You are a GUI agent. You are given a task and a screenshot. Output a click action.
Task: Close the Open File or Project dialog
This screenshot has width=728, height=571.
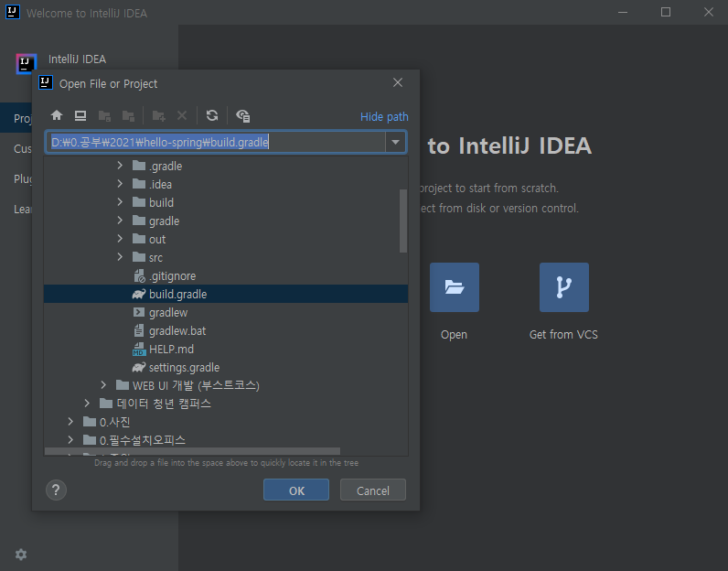(398, 82)
